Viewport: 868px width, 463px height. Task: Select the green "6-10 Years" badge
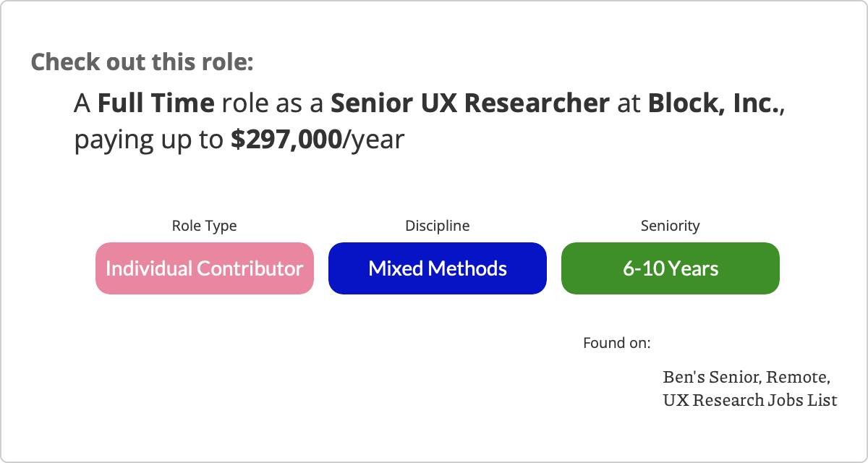click(x=671, y=268)
